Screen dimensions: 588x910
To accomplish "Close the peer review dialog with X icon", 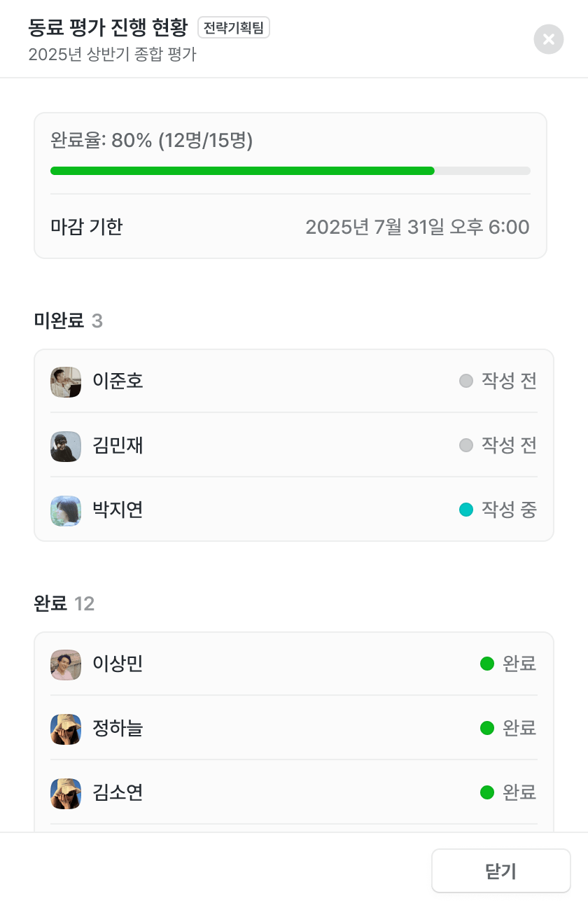I will coord(549,39).
